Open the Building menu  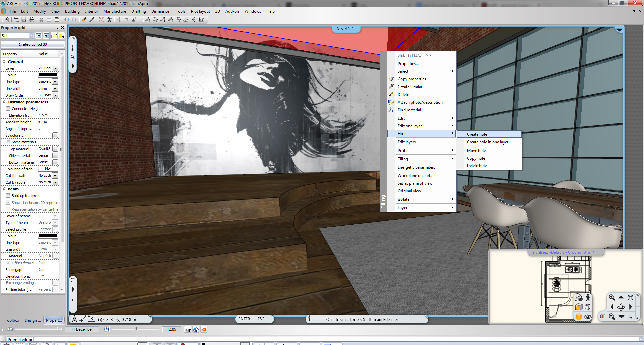(72, 11)
